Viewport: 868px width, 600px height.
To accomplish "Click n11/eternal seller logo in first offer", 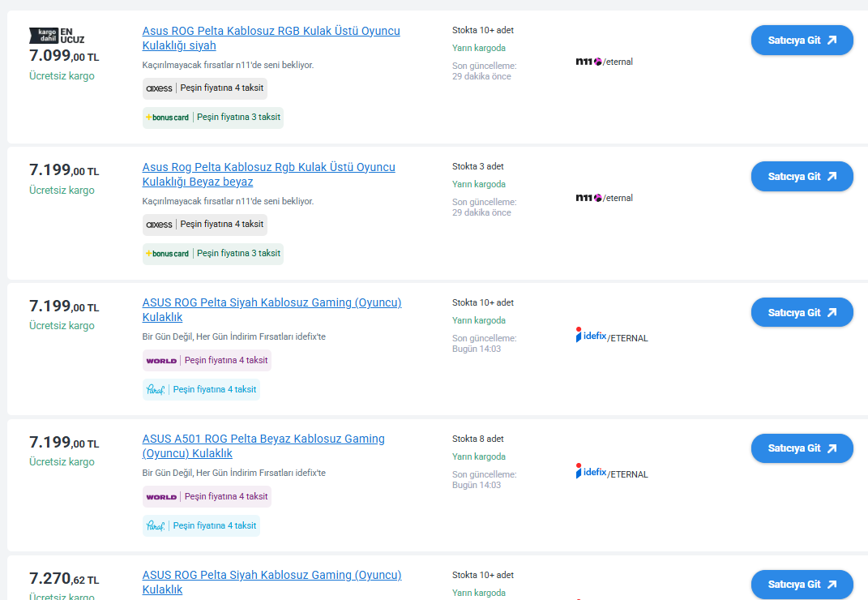I will pos(604,62).
